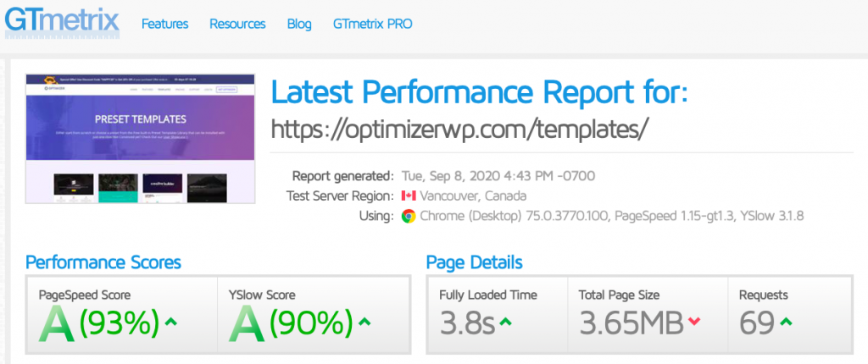Click the PageSpeed Score label
868x364 pixels.
(x=85, y=295)
